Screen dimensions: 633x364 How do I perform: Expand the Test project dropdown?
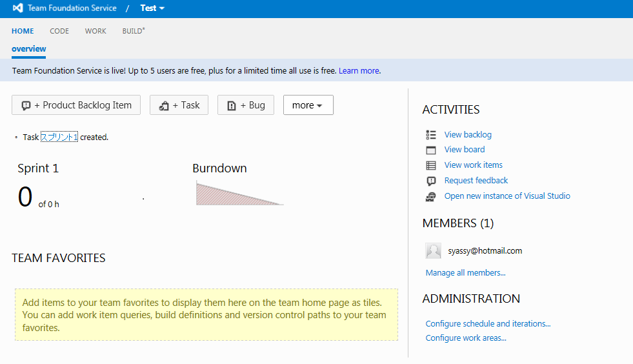152,8
